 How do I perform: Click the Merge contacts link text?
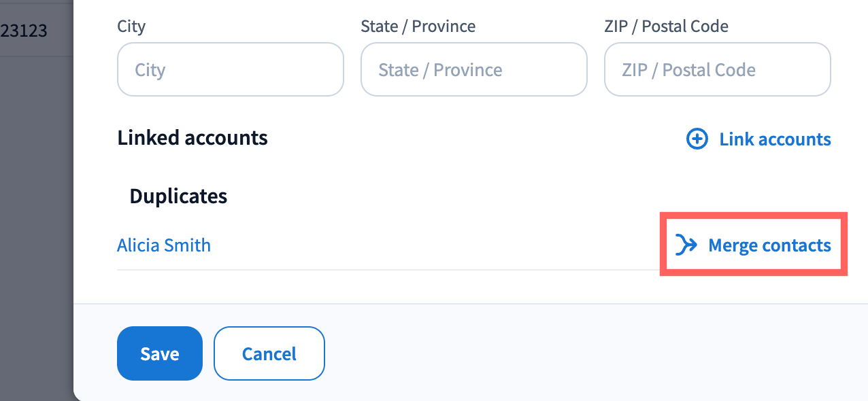pos(769,245)
